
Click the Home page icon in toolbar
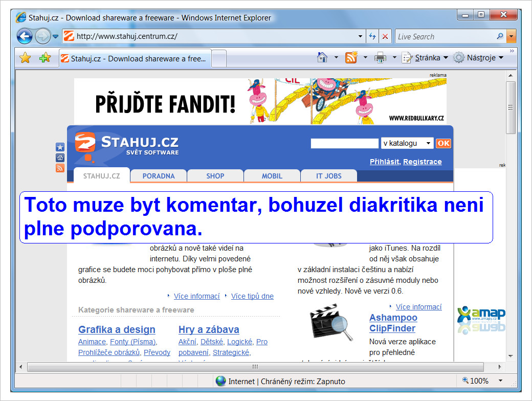[x=322, y=58]
